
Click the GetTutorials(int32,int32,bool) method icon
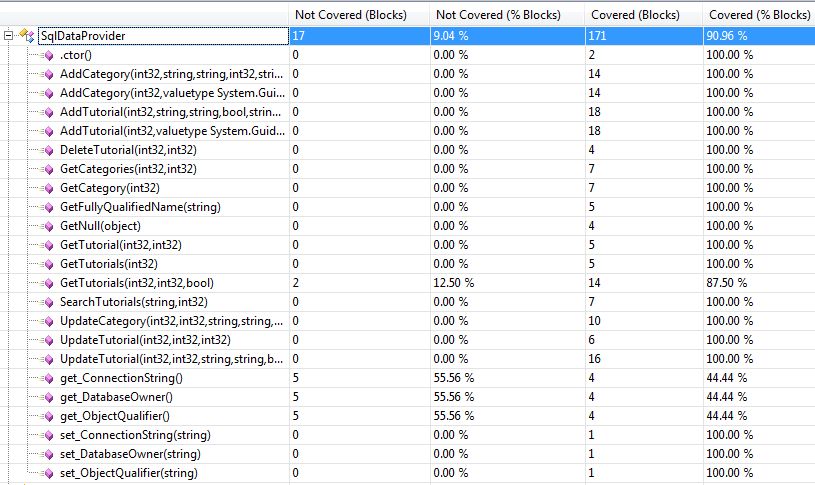[48, 284]
